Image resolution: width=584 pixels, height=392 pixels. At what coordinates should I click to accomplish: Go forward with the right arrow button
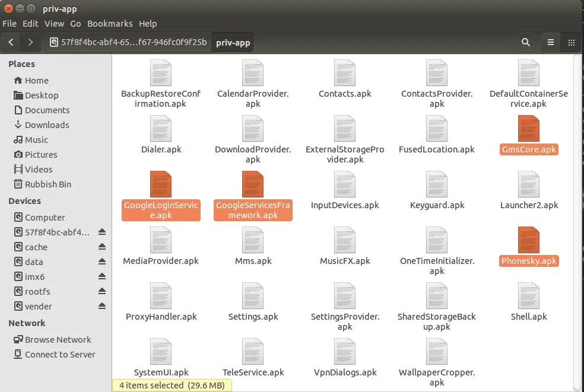tap(30, 43)
